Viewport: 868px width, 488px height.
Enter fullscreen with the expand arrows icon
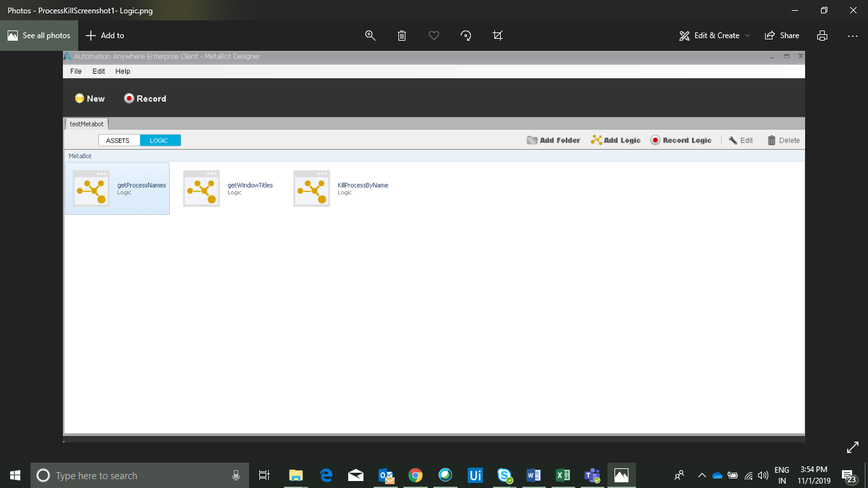pyautogui.click(x=853, y=447)
